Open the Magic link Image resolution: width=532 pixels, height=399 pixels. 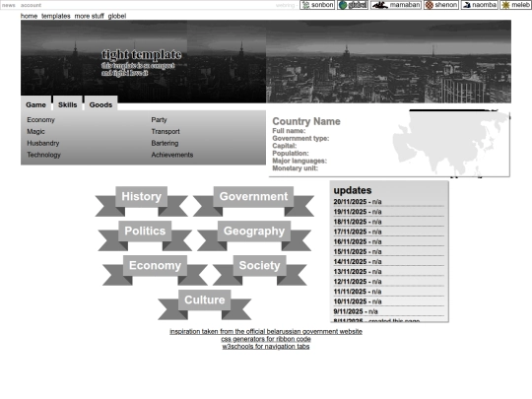[x=35, y=132]
